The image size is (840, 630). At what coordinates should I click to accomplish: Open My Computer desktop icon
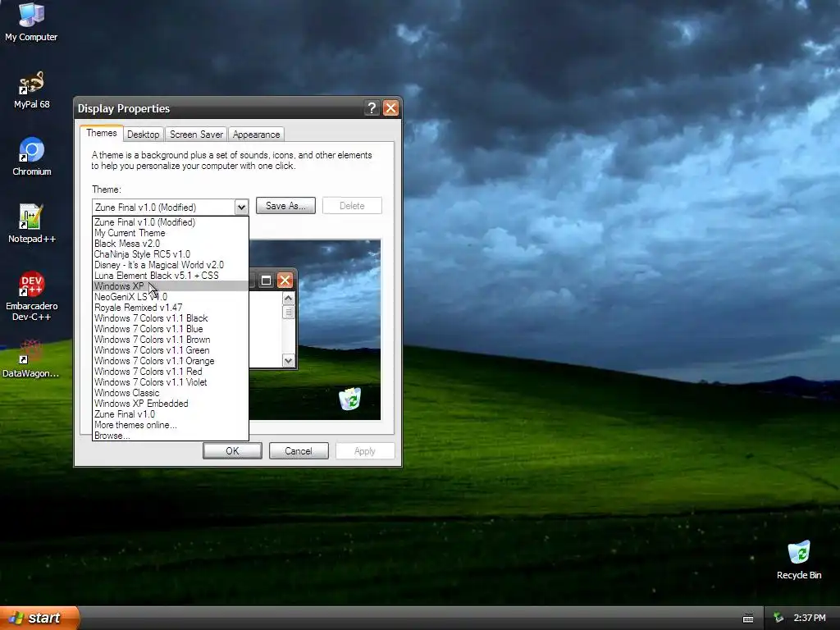31,22
